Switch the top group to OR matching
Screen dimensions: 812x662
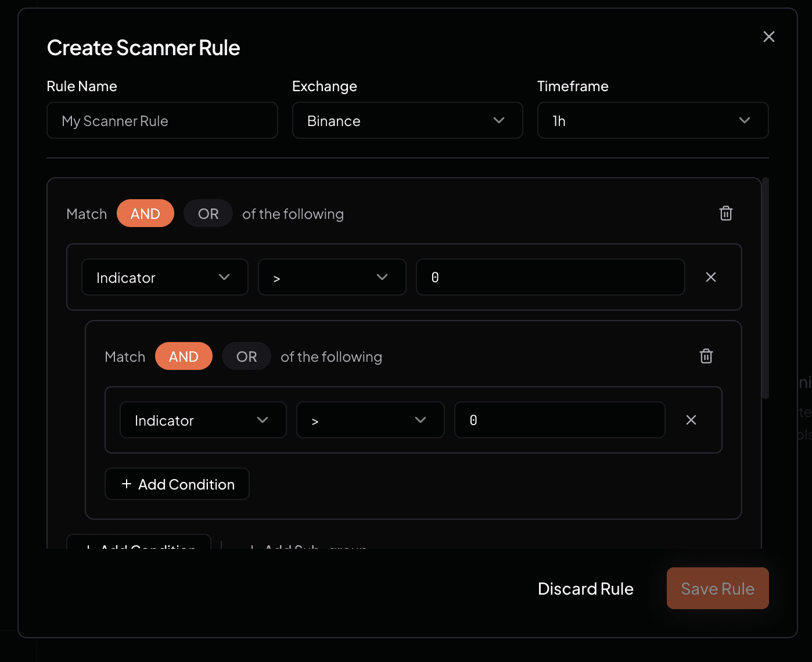pos(208,213)
